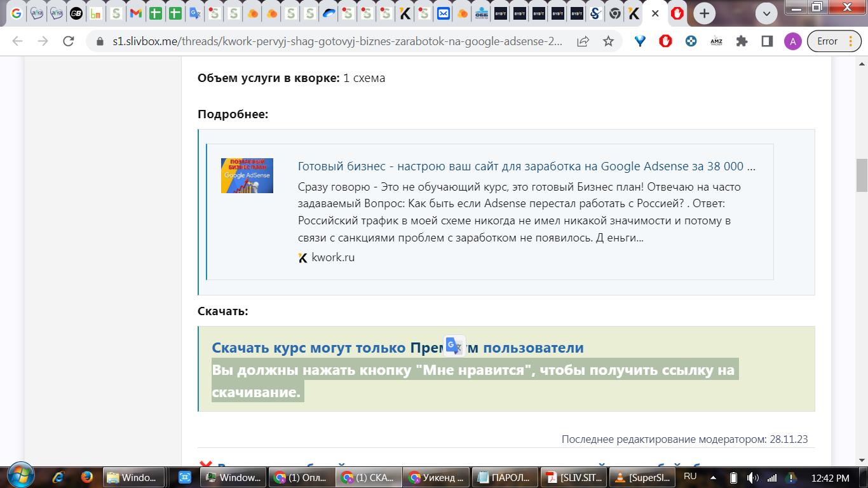Click the kwork.ru source link
Screen dimensions: 868x488
pos(332,257)
